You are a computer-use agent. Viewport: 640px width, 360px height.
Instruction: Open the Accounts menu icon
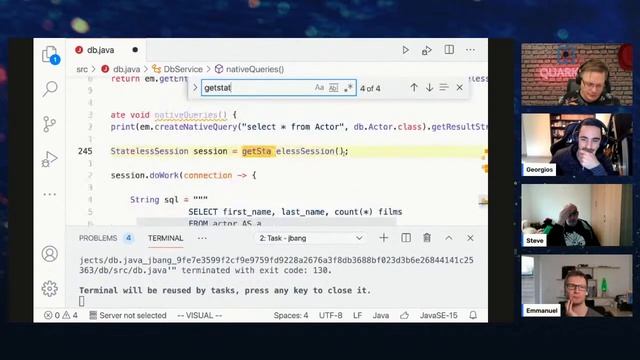click(x=50, y=253)
